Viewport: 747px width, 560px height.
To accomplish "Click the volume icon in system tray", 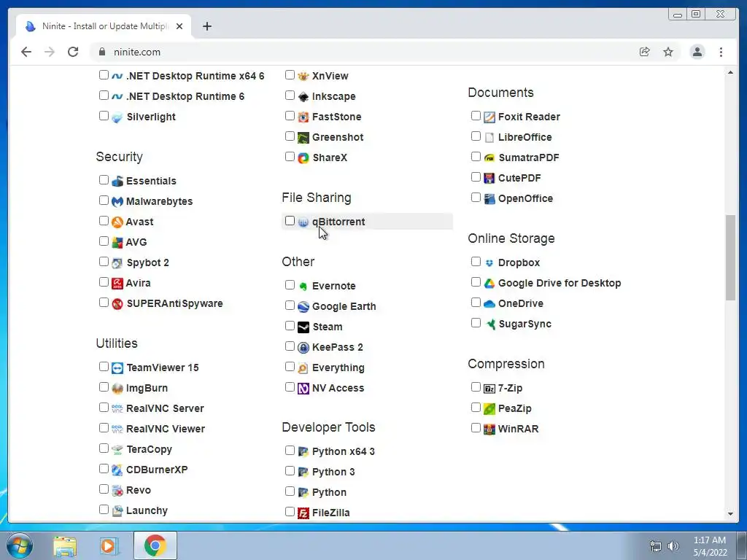I will click(x=673, y=546).
